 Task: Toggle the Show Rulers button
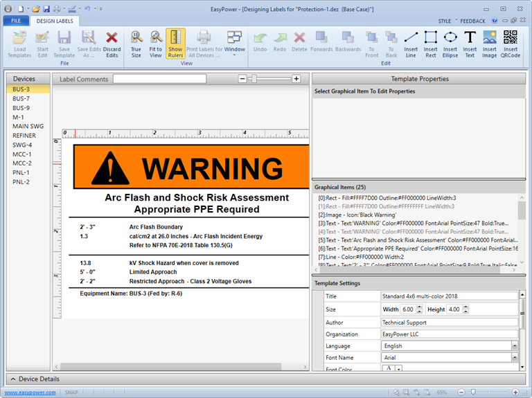click(175, 43)
